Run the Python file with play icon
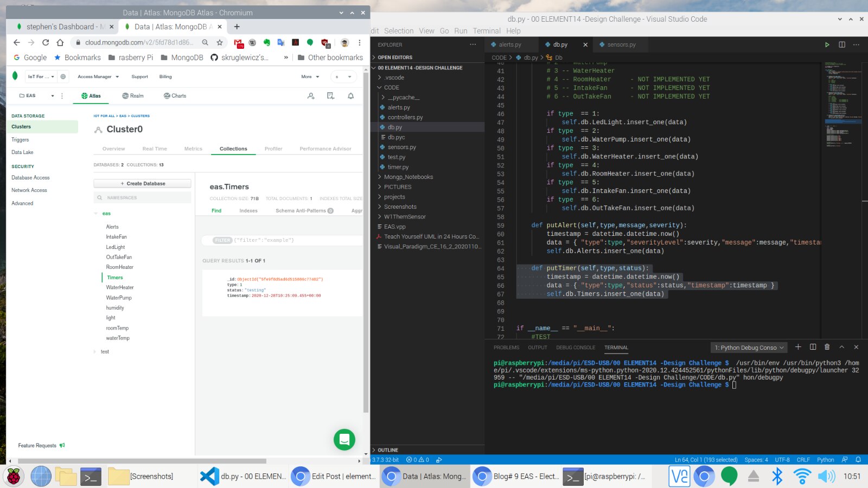 [x=827, y=44]
